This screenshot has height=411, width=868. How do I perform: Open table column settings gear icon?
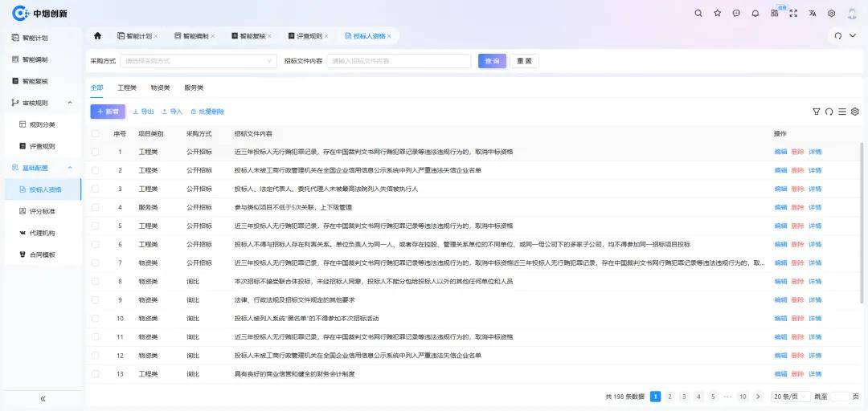(855, 112)
